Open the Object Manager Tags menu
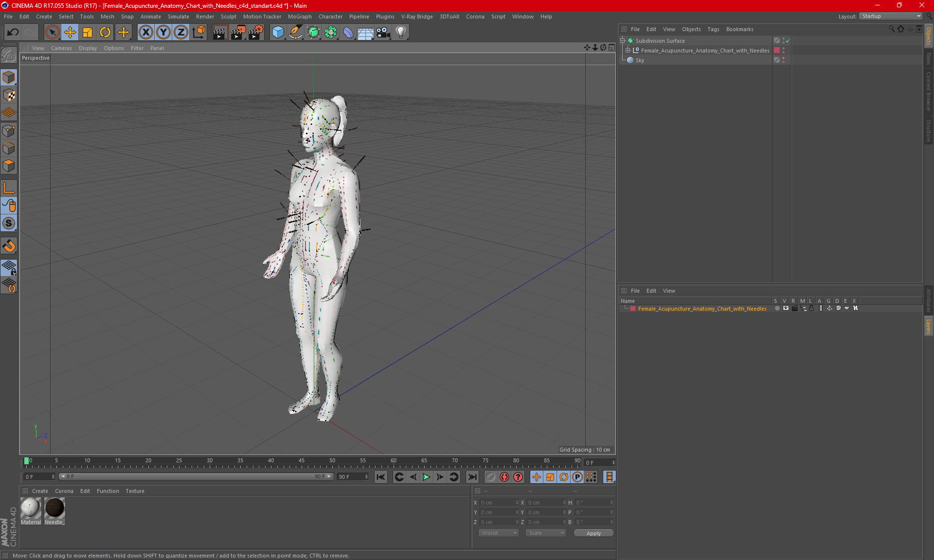934x560 pixels. coord(713,29)
